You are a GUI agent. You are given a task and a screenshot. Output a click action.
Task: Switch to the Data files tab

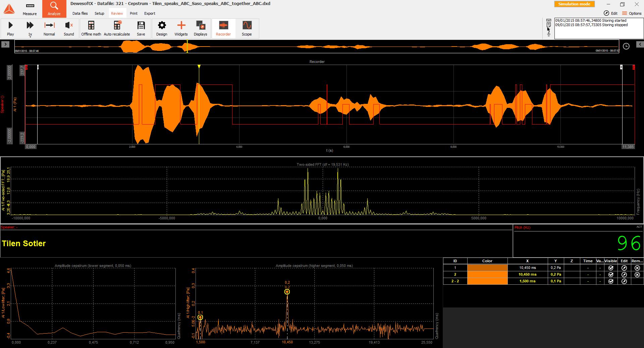(x=80, y=13)
